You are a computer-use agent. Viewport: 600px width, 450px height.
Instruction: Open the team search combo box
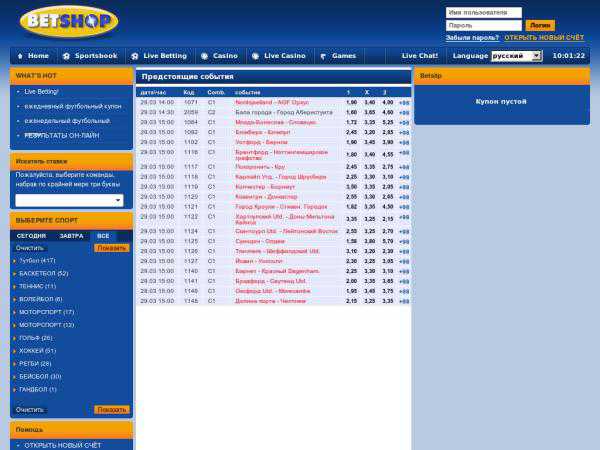coord(69,200)
